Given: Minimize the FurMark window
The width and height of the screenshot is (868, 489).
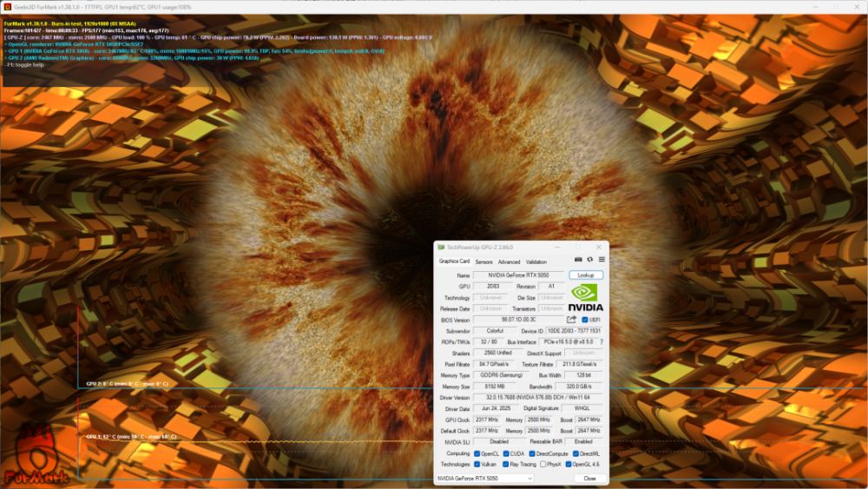Looking at the screenshot, I should click(x=815, y=7).
